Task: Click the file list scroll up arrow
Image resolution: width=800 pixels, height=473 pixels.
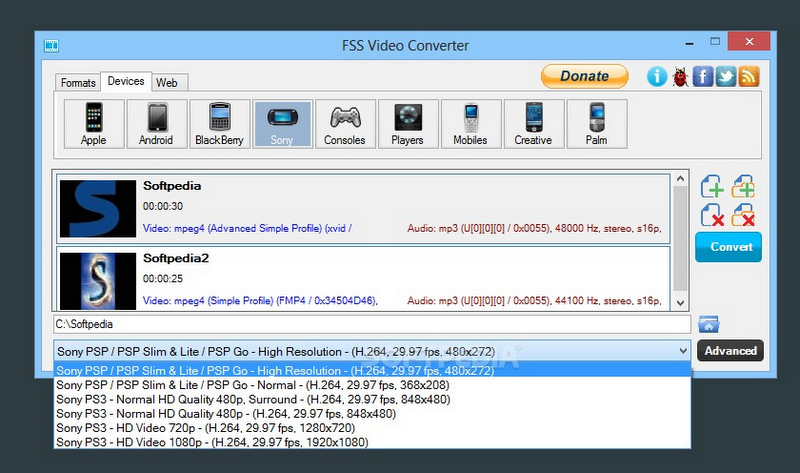Action: click(680, 179)
